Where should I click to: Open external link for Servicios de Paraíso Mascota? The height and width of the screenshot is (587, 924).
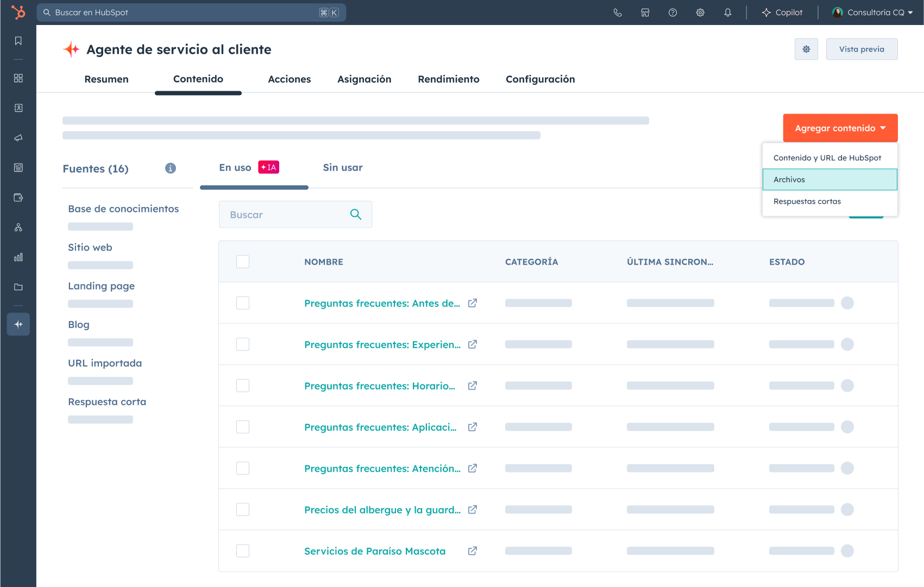pyautogui.click(x=473, y=551)
